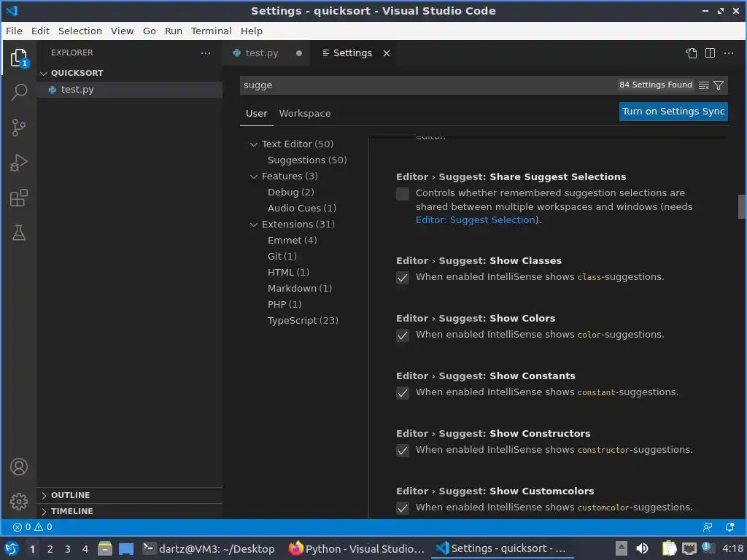Viewport: 747px width, 560px height.
Task: Toggle the Show Customcolors checkbox
Action: pyautogui.click(x=403, y=508)
